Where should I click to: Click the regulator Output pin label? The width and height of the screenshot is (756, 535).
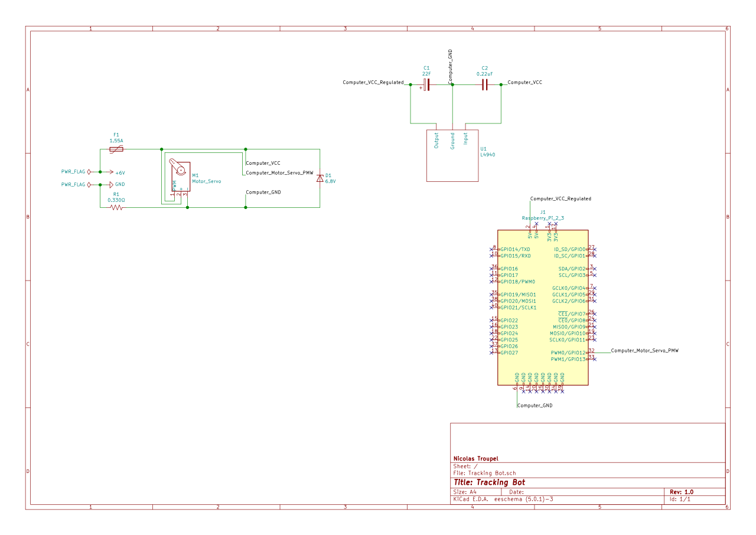436,140
